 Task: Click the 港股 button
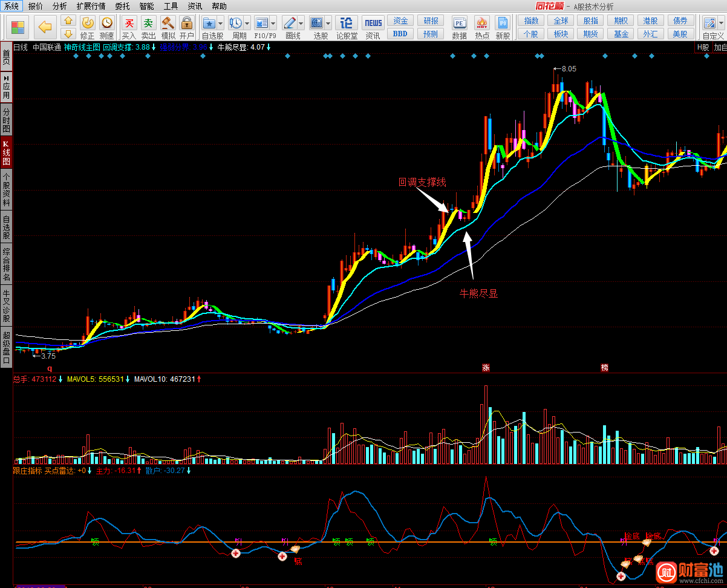pyautogui.click(x=651, y=21)
